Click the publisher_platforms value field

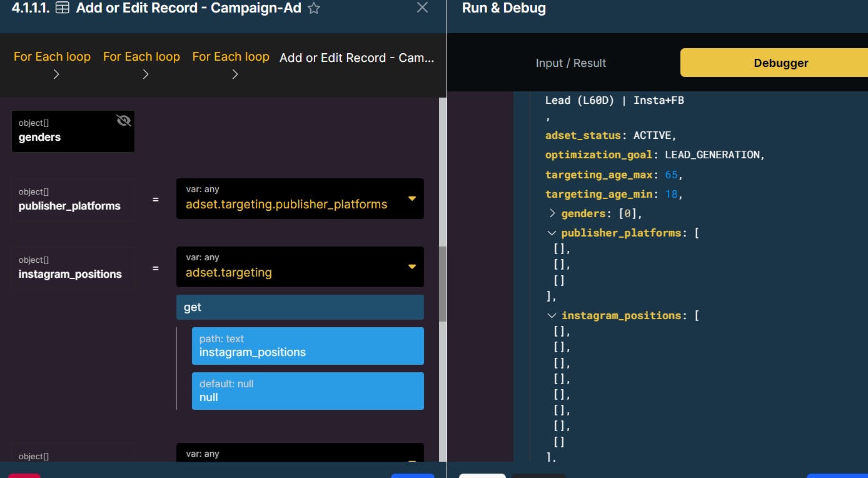click(300, 198)
